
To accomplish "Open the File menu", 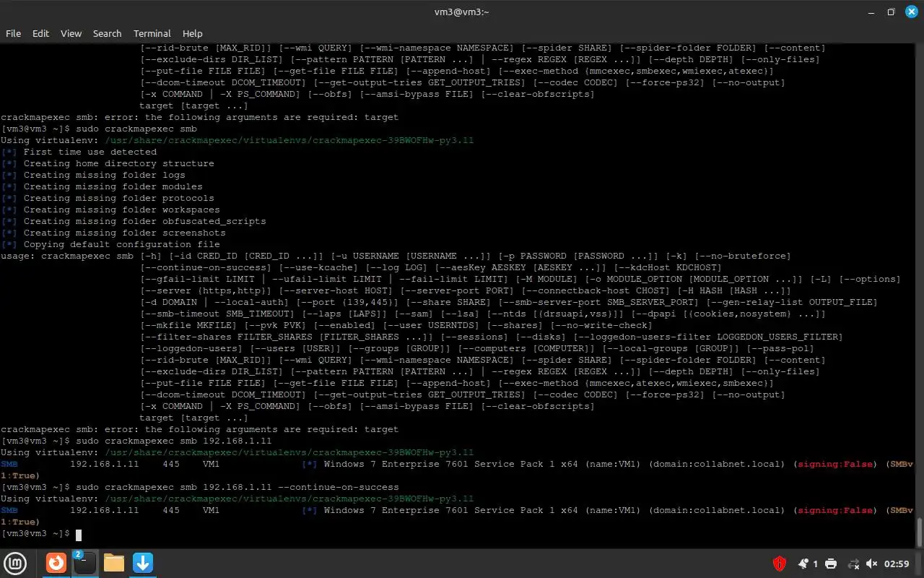I will [13, 33].
